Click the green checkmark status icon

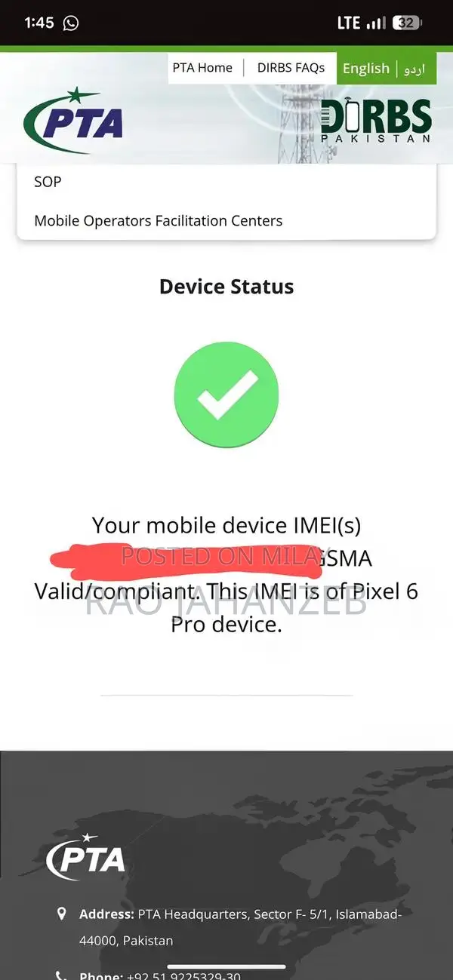(x=226, y=395)
